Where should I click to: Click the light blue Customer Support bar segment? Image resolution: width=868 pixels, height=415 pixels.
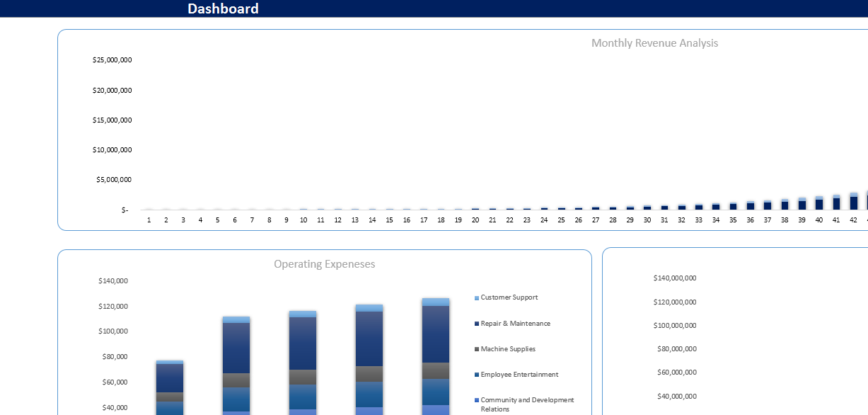click(x=434, y=300)
